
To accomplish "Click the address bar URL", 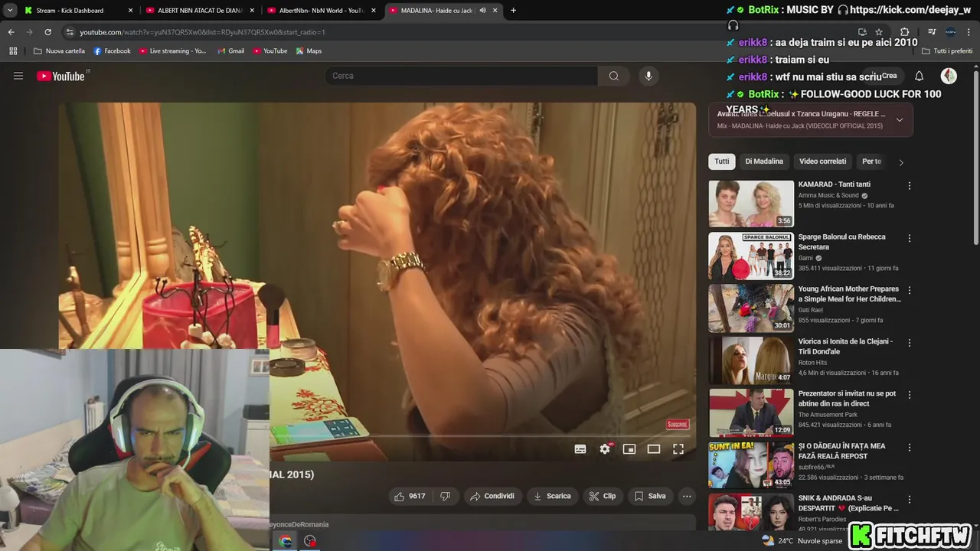I will tap(203, 32).
